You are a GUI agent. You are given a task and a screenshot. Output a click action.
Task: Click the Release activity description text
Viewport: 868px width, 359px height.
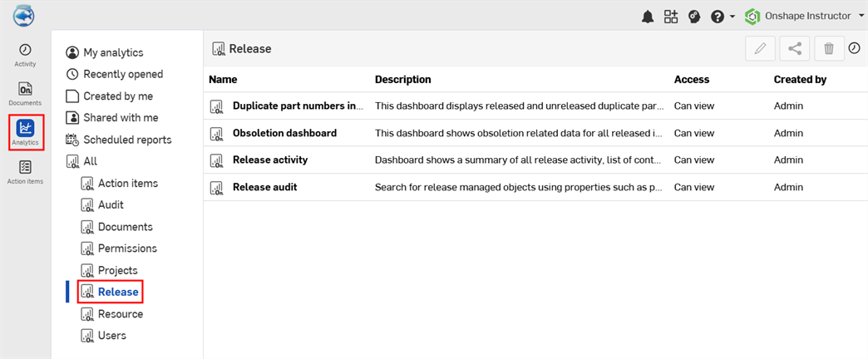click(x=520, y=160)
